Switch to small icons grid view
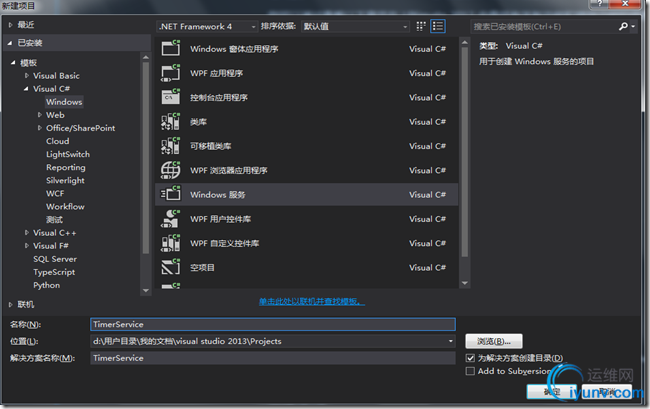 pyautogui.click(x=421, y=27)
